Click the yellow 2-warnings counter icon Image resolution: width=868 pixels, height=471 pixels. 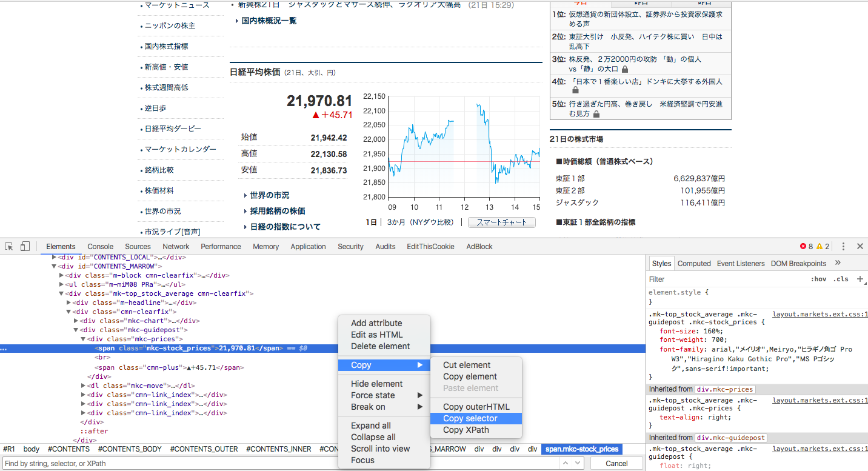click(824, 246)
